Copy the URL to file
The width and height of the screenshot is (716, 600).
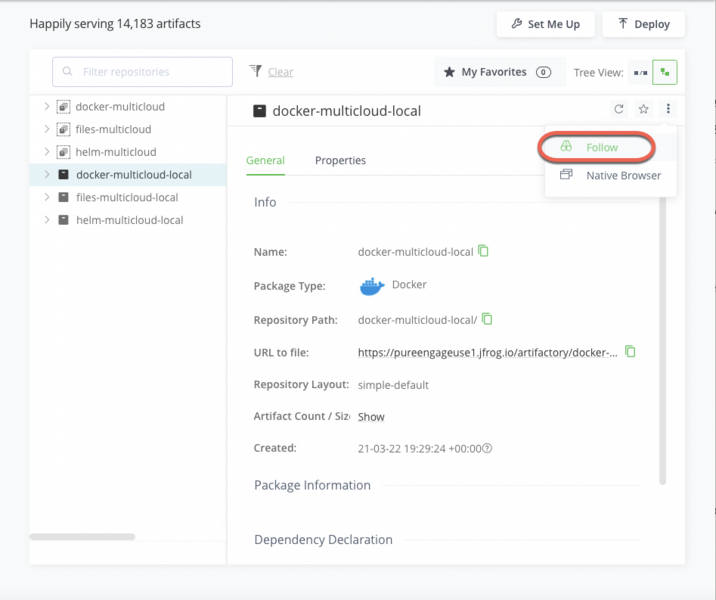pos(630,351)
